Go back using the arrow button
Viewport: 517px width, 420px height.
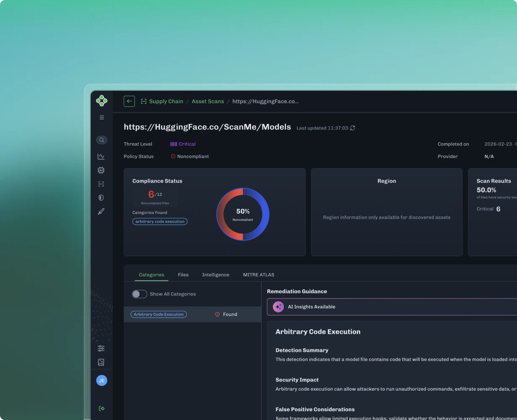coord(129,101)
